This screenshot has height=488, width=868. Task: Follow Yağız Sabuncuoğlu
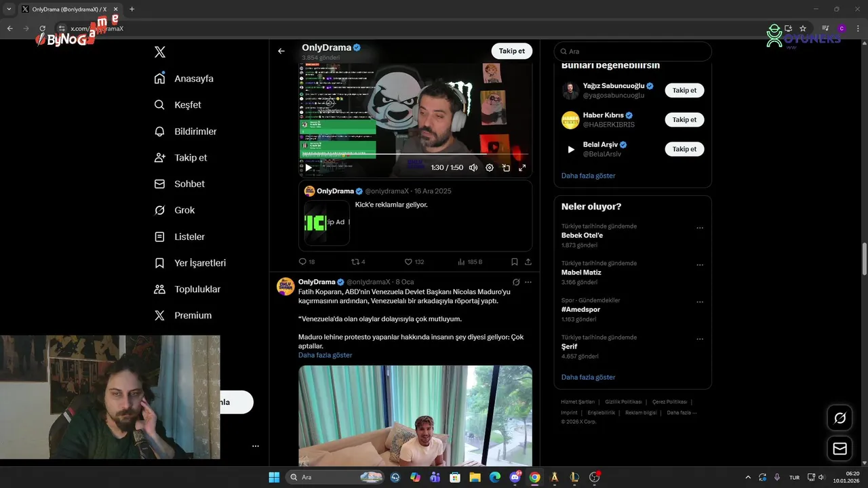(x=684, y=90)
